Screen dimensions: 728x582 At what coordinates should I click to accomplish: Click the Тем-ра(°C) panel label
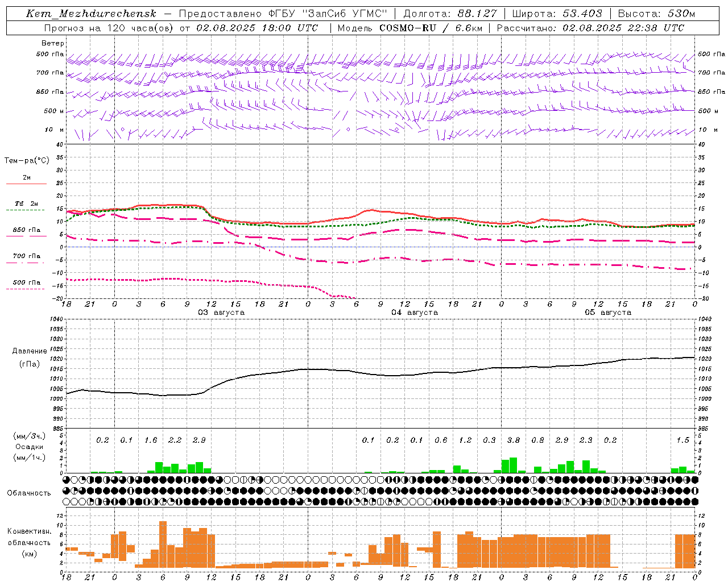[27, 161]
